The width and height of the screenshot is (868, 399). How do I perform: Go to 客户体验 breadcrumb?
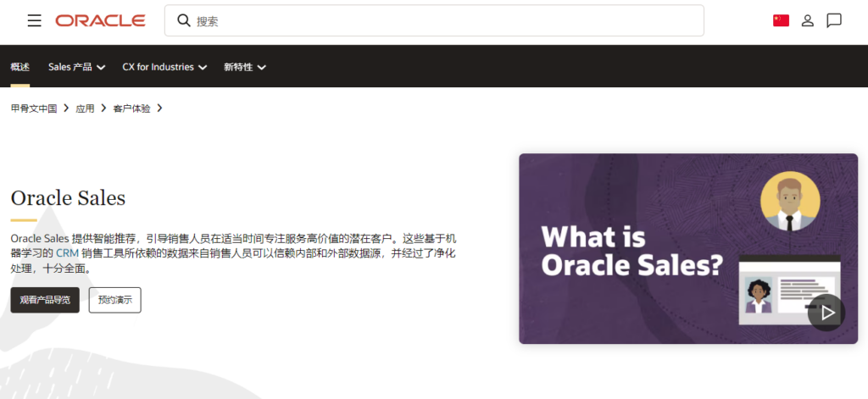131,108
